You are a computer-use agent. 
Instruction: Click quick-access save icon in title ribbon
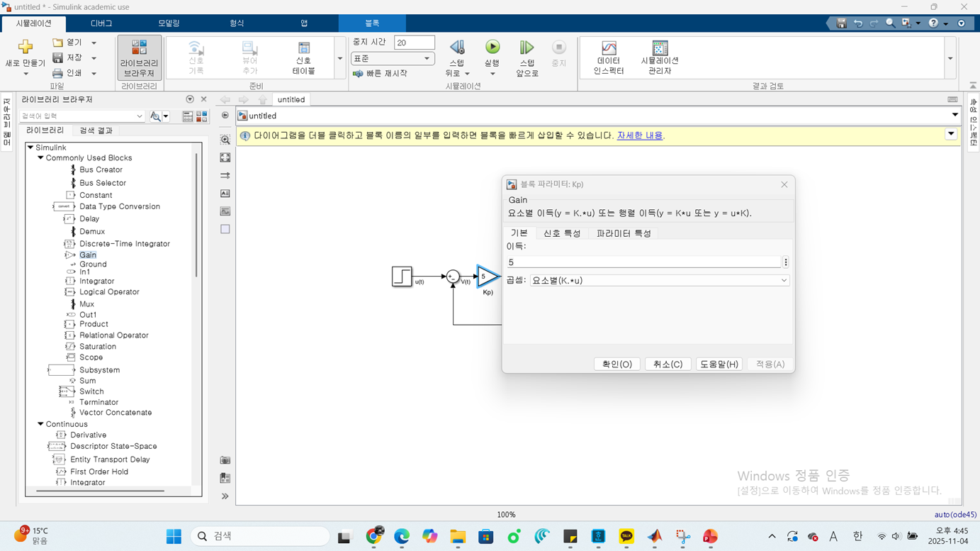coord(841,23)
